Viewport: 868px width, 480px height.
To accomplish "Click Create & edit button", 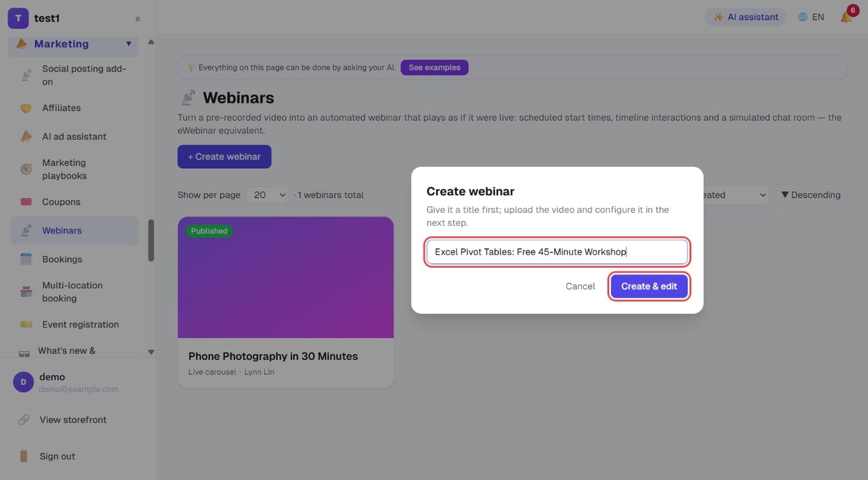I will click(649, 286).
